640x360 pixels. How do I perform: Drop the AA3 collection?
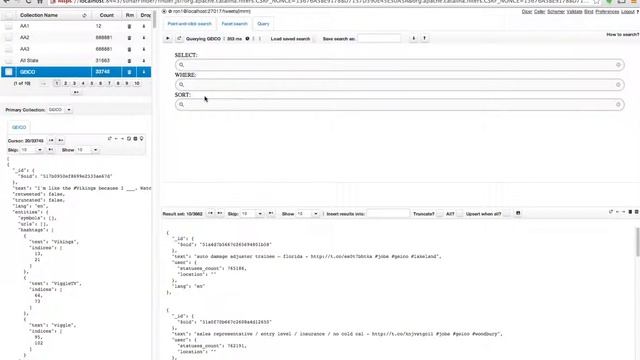(144, 49)
